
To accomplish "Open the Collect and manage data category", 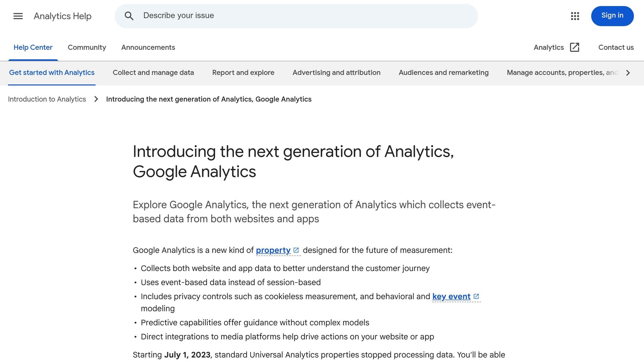I will [153, 73].
